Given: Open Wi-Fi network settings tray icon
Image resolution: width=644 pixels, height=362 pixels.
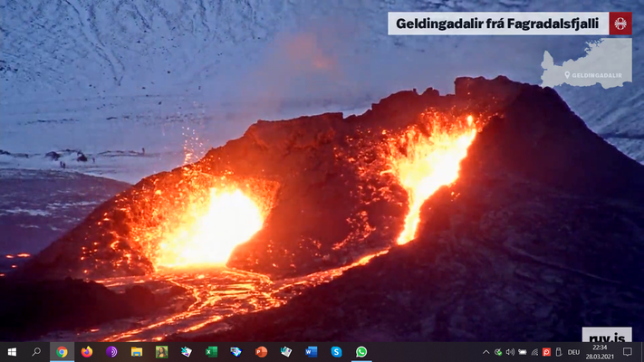Looking at the screenshot, I should coord(534,352).
